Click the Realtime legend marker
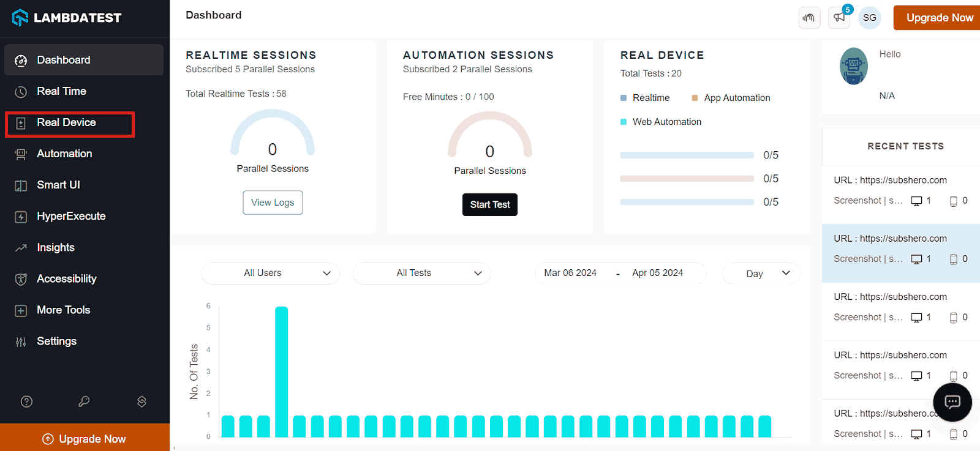 pyautogui.click(x=624, y=98)
